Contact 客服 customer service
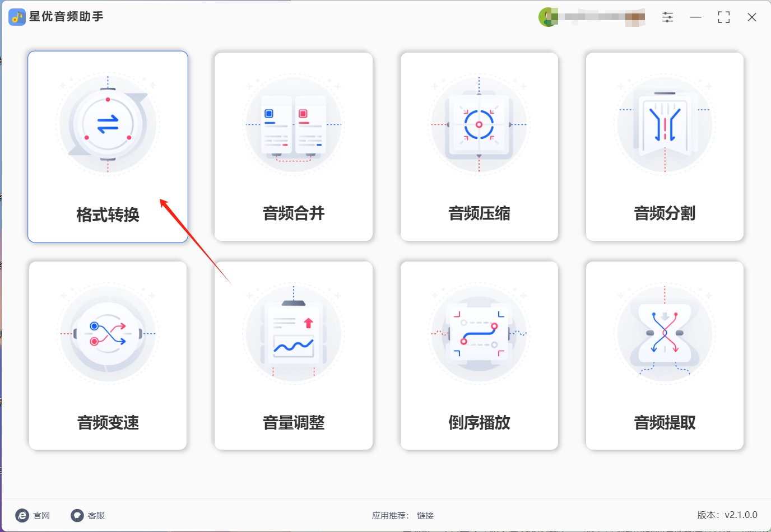Image resolution: width=771 pixels, height=532 pixels. click(x=88, y=515)
